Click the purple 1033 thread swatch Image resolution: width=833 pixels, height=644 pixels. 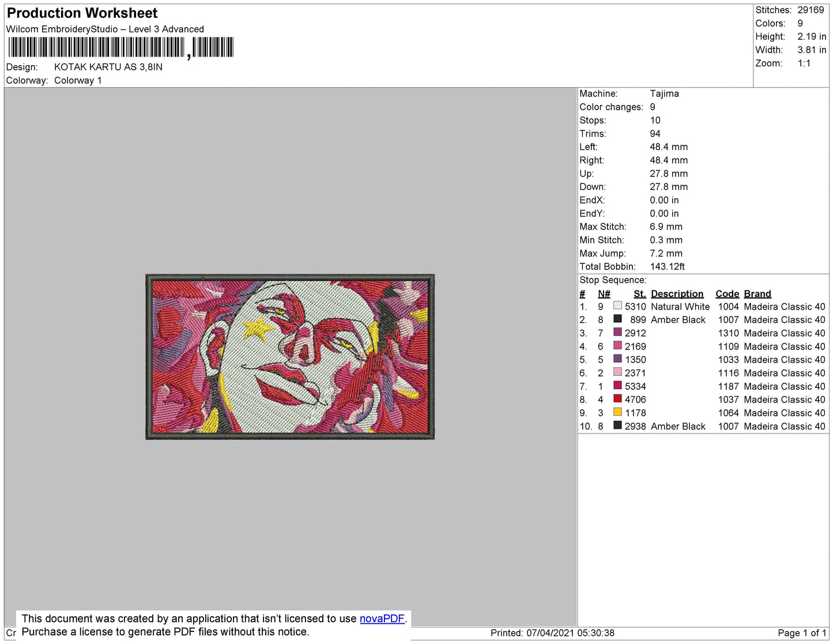tap(617, 359)
